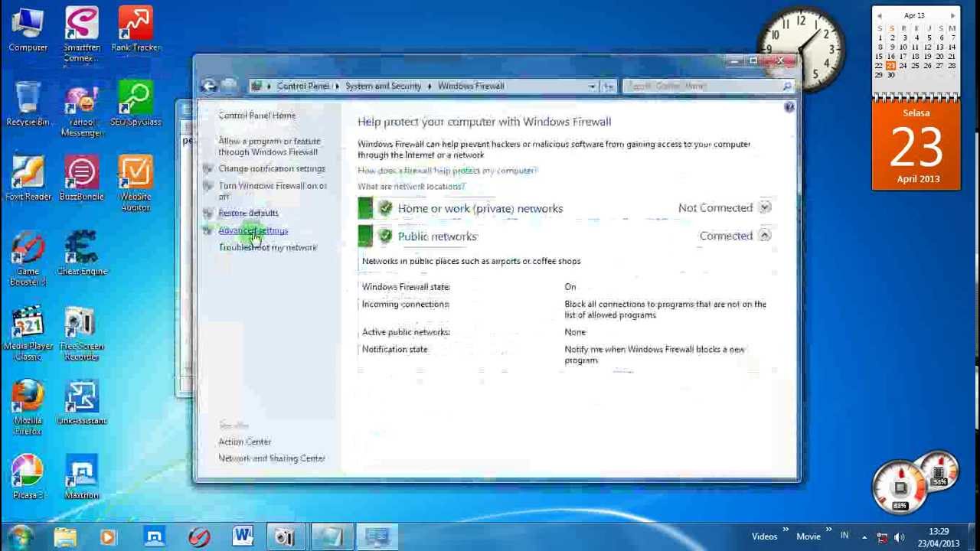Open Yahoo Messenger desktop shortcut
Screen dimensions: 980x551
(x=81, y=110)
